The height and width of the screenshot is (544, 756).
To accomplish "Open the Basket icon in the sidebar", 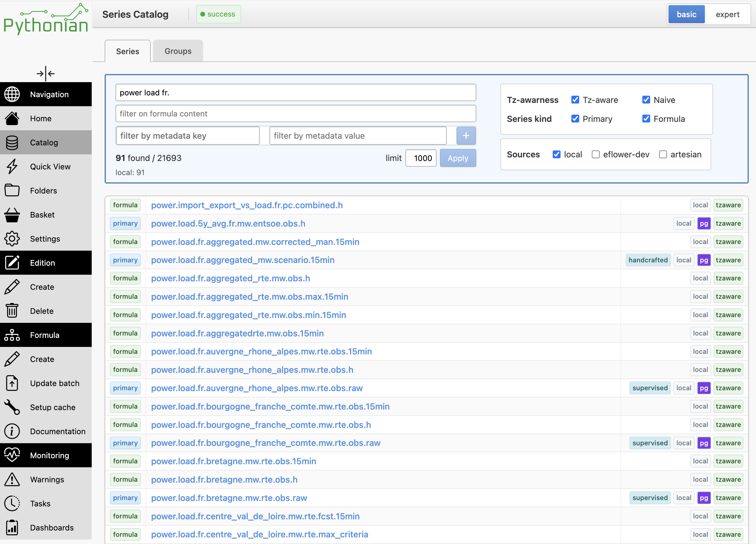I will (12, 215).
